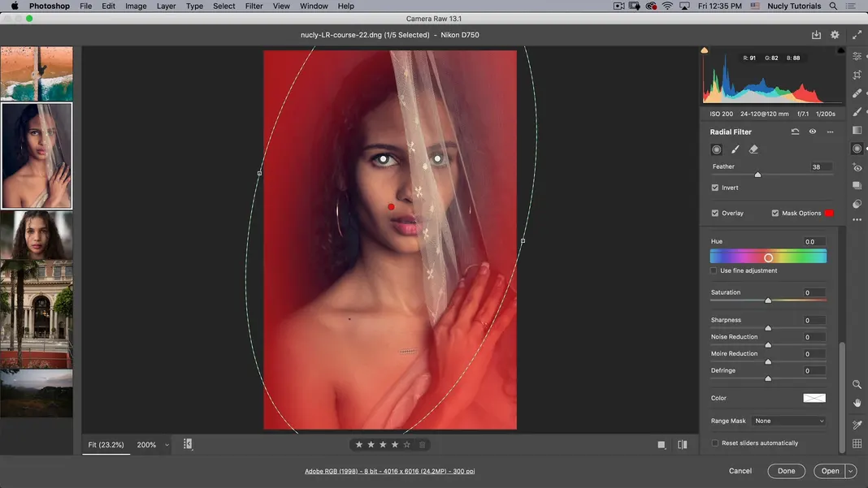
Task: Open more image settings ellipsis in toolbar
Action: point(857,220)
